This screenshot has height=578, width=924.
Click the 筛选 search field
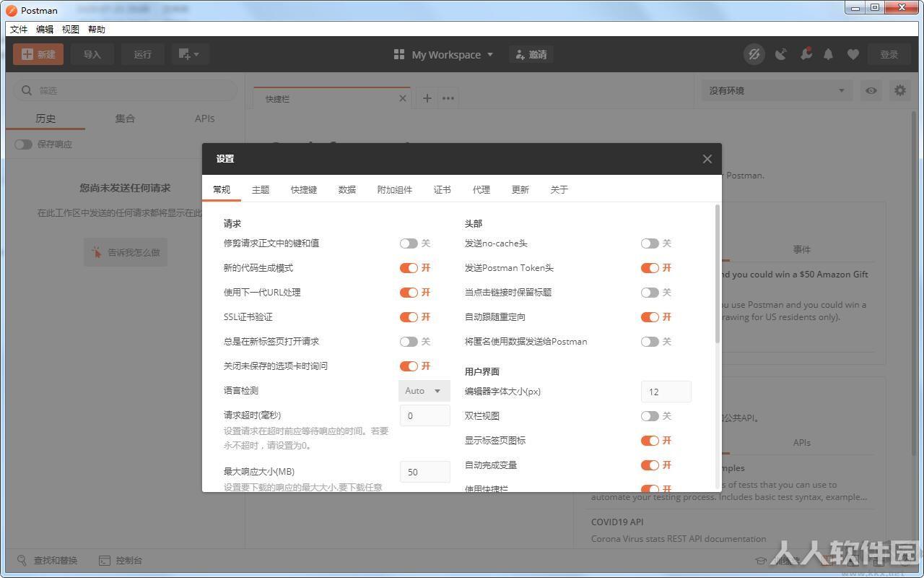click(126, 90)
